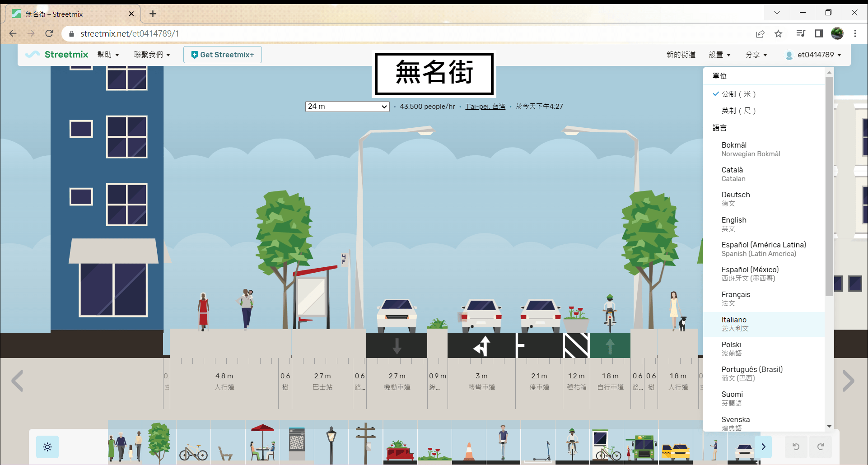Add a traffic cone segment
The width and height of the screenshot is (868, 465).
469,447
